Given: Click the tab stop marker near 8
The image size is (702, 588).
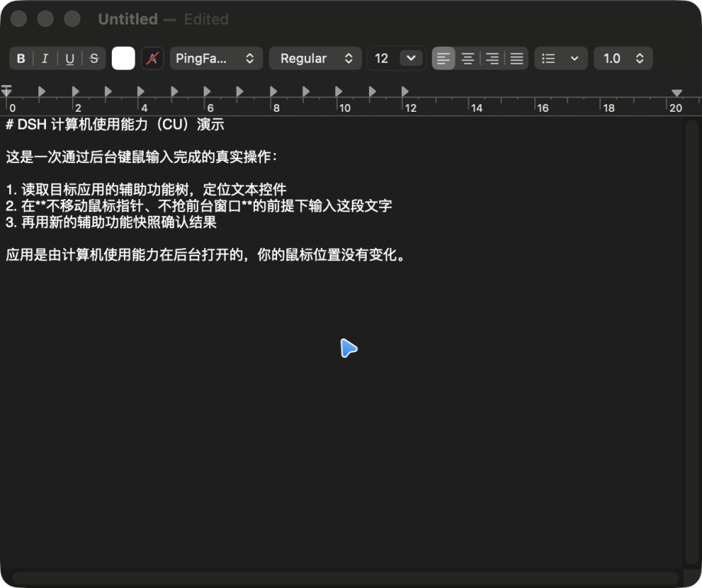Looking at the screenshot, I should click(x=273, y=91).
